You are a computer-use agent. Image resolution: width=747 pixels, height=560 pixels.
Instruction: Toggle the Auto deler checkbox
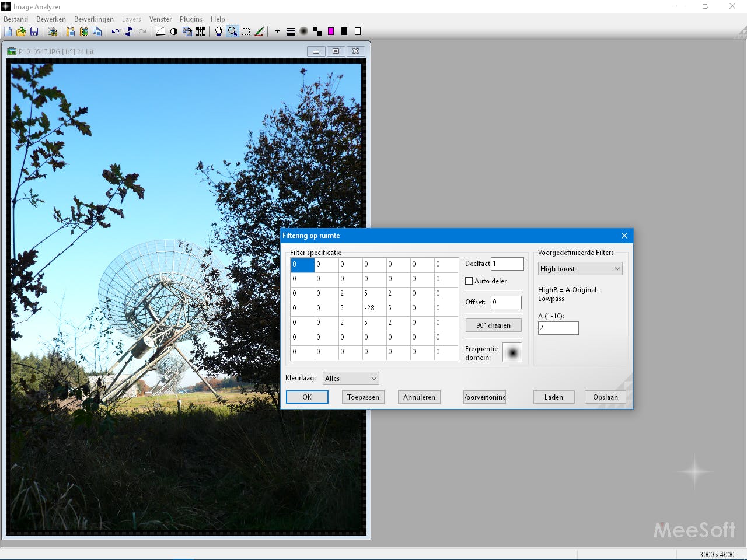pyautogui.click(x=469, y=281)
